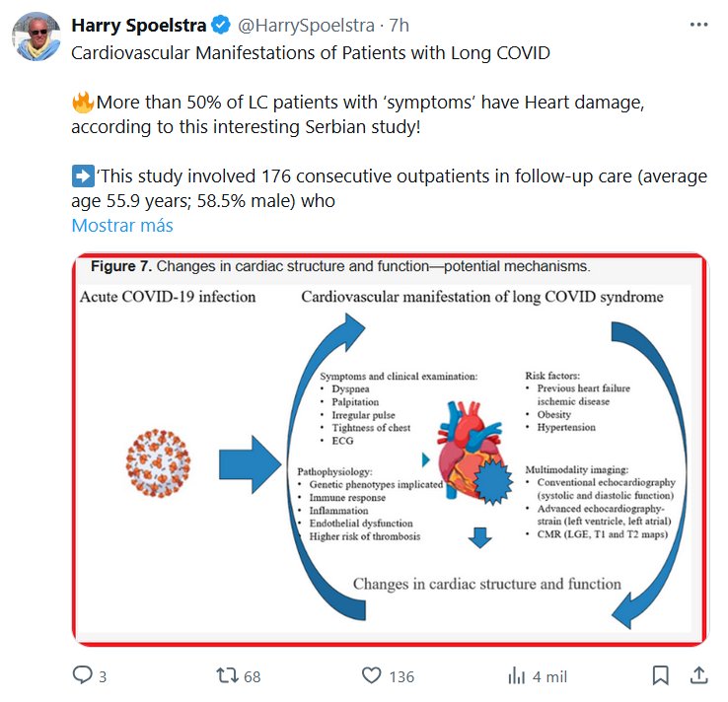Click the share upload icon
This screenshot has height=702, width=728.
[x=697, y=675]
